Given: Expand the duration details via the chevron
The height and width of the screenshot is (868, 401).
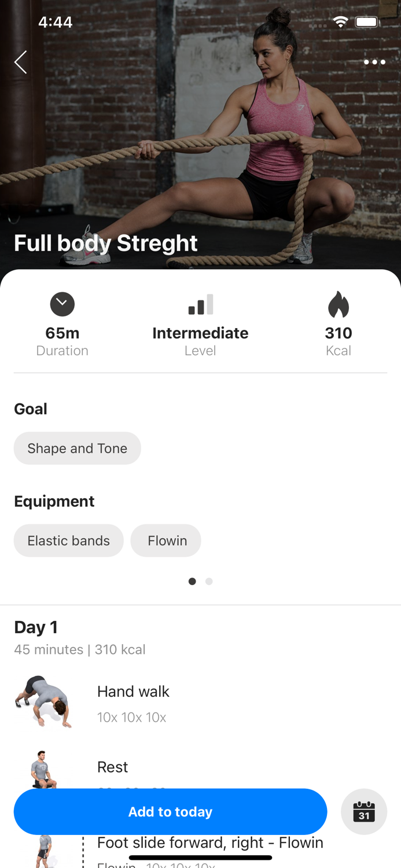Looking at the screenshot, I should (x=62, y=304).
